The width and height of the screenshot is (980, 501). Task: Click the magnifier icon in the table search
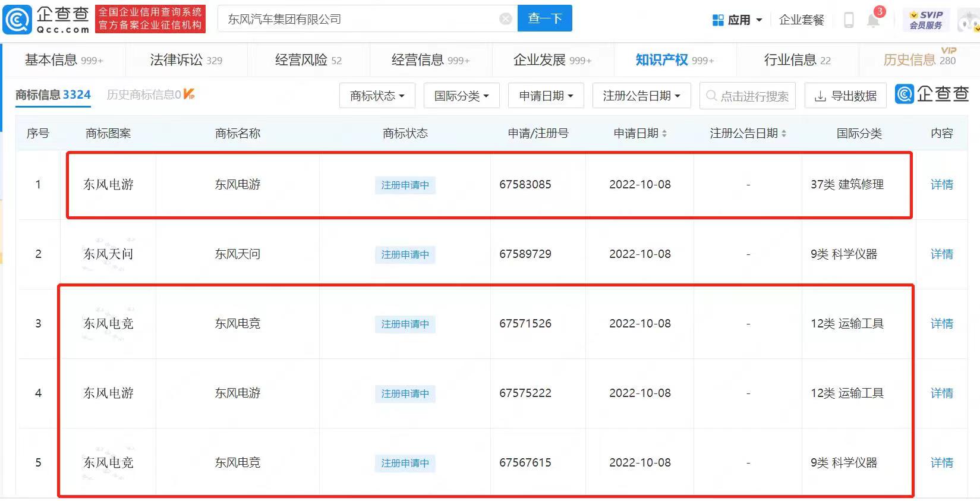(x=711, y=96)
